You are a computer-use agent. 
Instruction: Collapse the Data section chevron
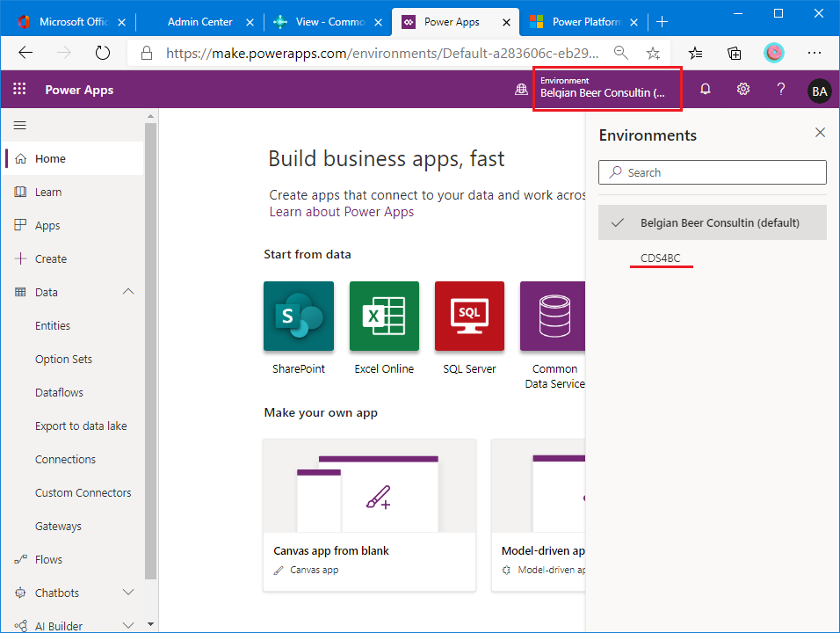click(128, 292)
